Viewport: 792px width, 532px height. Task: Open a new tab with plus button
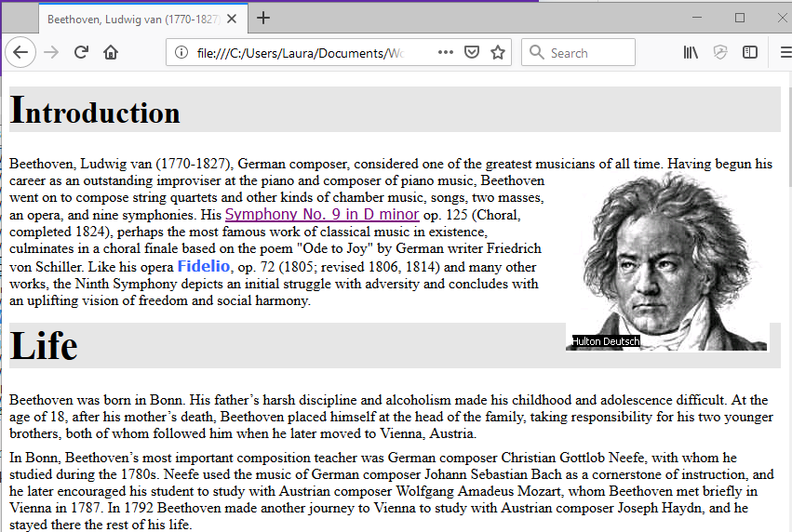pos(263,19)
